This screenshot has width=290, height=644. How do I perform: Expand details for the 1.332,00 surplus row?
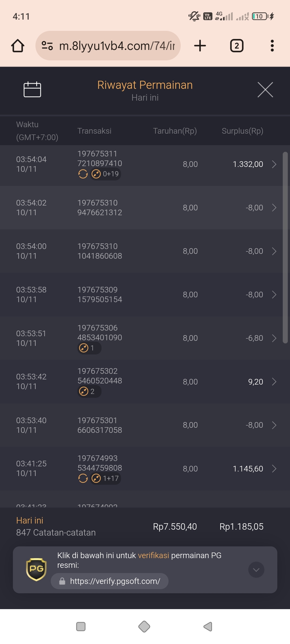[x=274, y=164]
